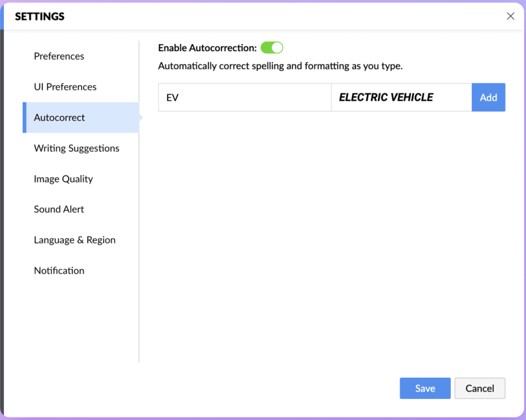Select Sound Alert in the sidebar
Viewport: 526px width, 420px height.
pyautogui.click(x=59, y=209)
